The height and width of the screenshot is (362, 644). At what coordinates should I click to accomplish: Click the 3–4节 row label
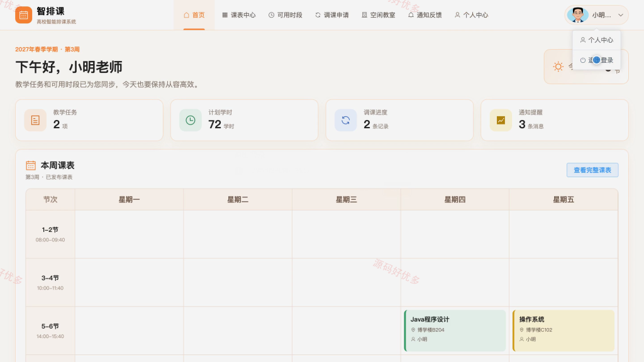50,278
